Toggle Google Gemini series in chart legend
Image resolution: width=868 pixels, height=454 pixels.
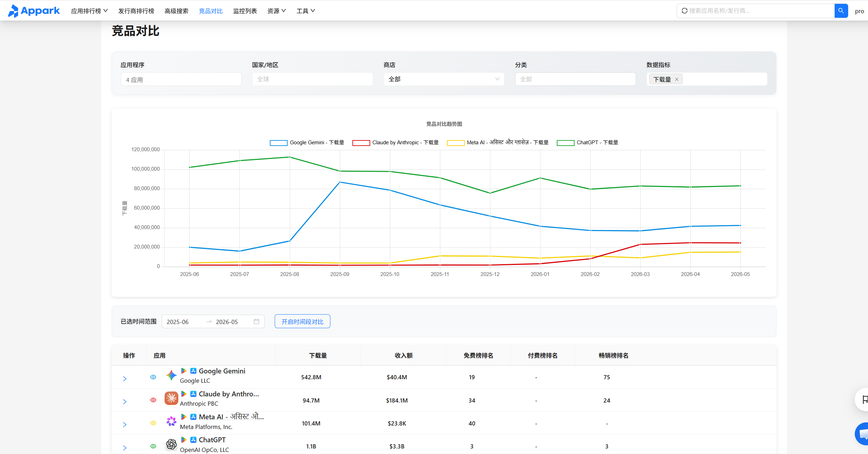pos(307,143)
